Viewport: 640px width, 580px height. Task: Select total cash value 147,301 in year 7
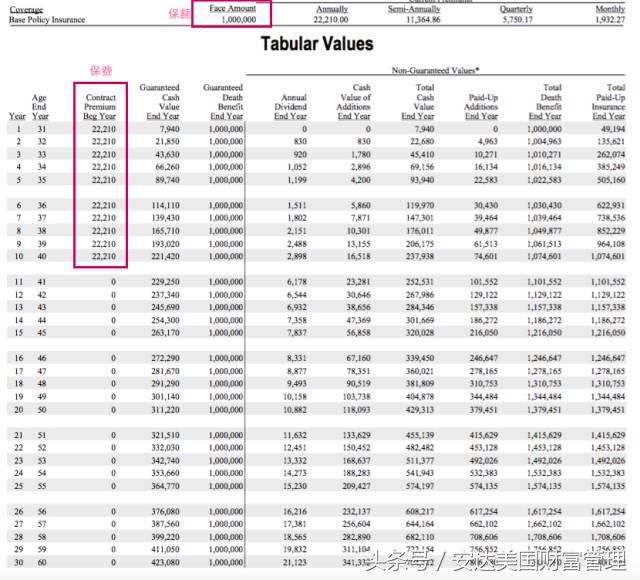[x=420, y=218]
